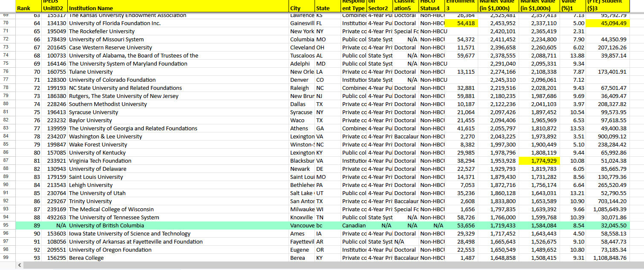This screenshot has width=644, height=270.
Task: Select row header 99 for Berea College
Action: (7, 258)
